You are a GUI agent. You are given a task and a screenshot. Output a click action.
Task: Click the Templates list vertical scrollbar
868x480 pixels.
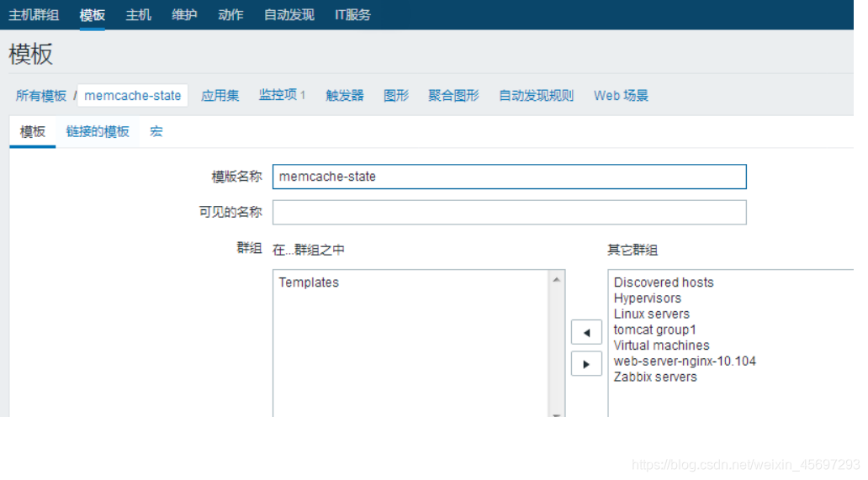(x=556, y=344)
